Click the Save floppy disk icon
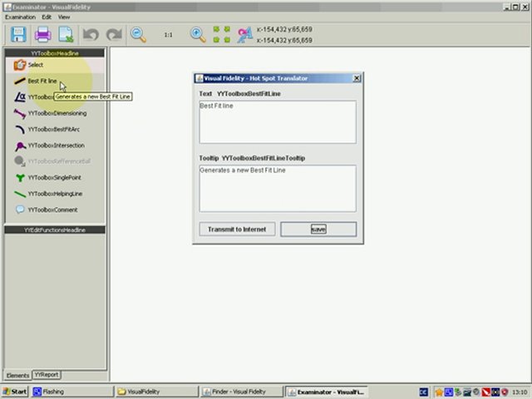Image resolution: width=532 pixels, height=399 pixels. (x=18, y=35)
